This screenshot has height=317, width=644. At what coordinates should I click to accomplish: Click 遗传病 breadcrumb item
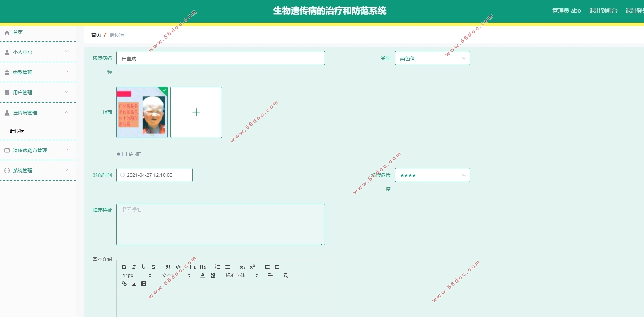pos(117,35)
